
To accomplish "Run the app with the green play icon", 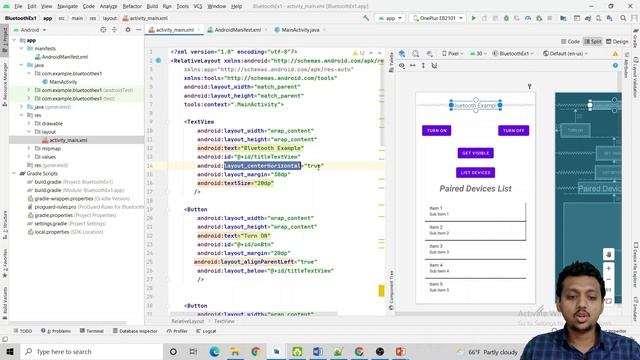I will point(473,18).
